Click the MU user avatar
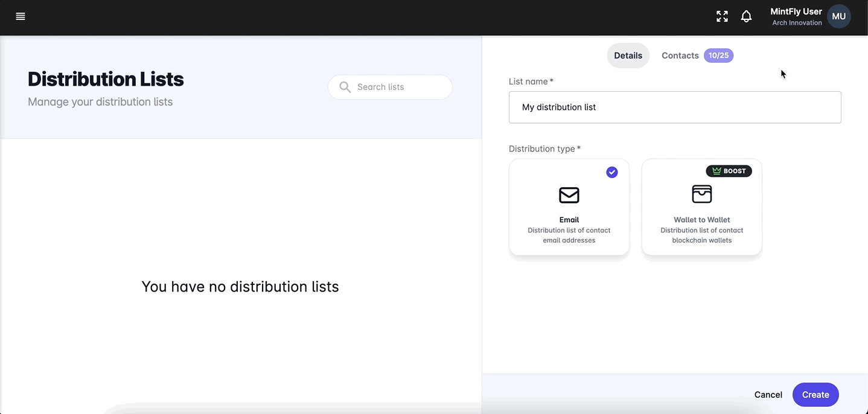The width and height of the screenshot is (868, 414). click(x=838, y=16)
